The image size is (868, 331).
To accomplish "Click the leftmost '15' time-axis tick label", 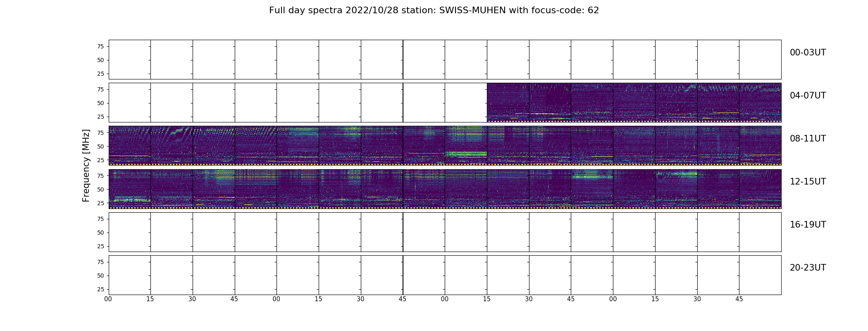I will (150, 299).
